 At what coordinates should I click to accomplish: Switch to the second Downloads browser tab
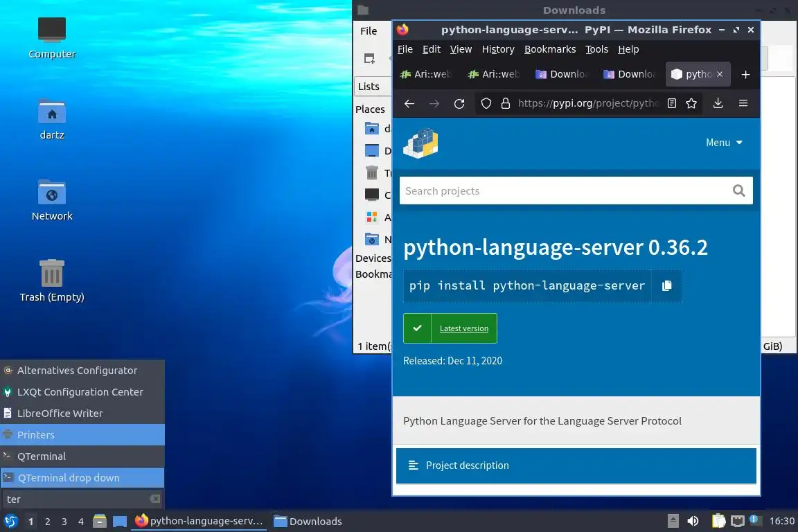pyautogui.click(x=630, y=74)
